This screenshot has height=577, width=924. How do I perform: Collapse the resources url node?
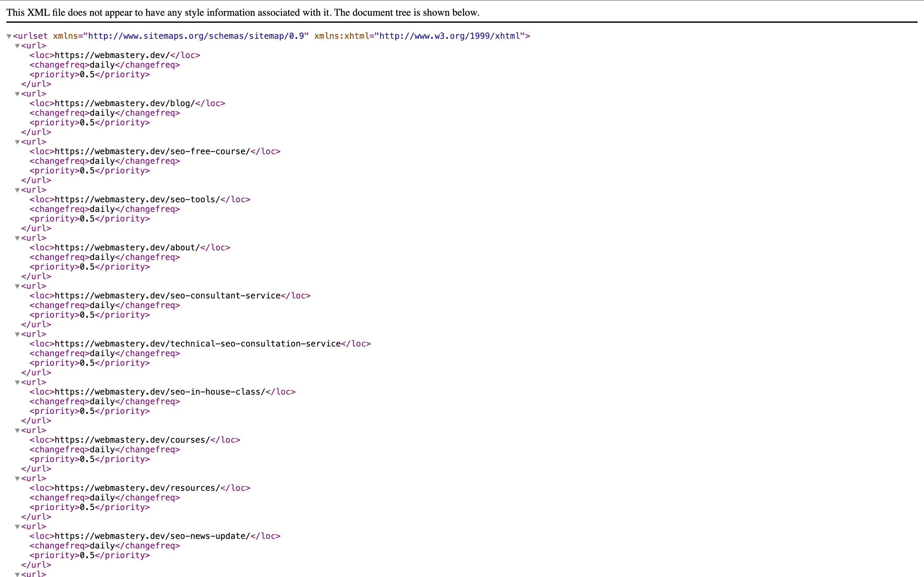[x=17, y=478]
